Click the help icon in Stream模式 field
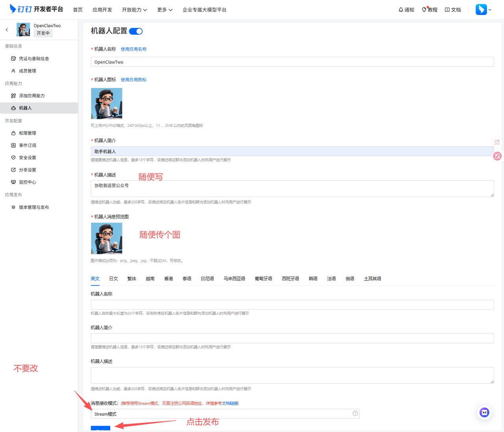Viewport: 504px width, 432px height. [355, 413]
